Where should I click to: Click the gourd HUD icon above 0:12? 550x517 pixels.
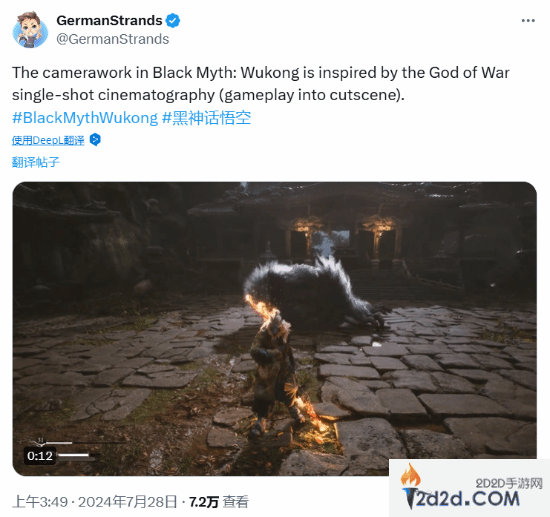pos(40,443)
